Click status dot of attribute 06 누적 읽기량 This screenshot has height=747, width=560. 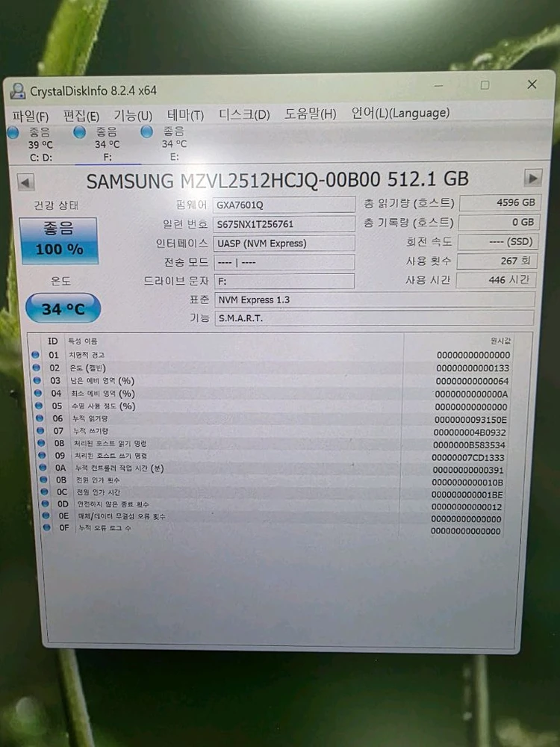click(40, 418)
